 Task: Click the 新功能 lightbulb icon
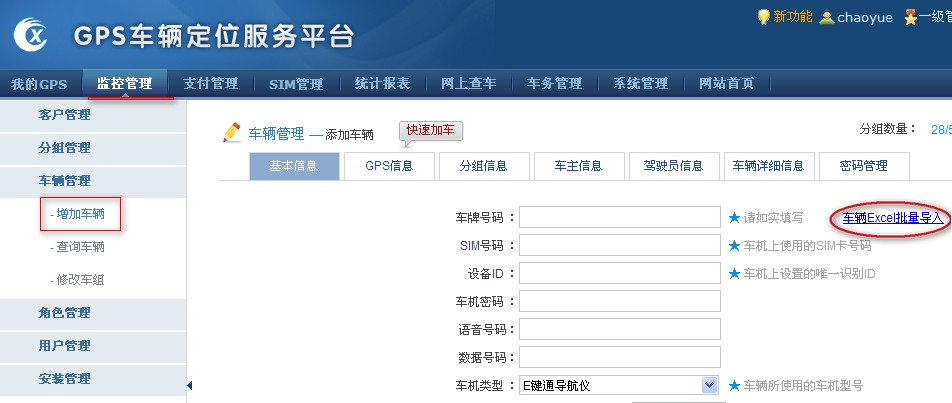coord(764,16)
